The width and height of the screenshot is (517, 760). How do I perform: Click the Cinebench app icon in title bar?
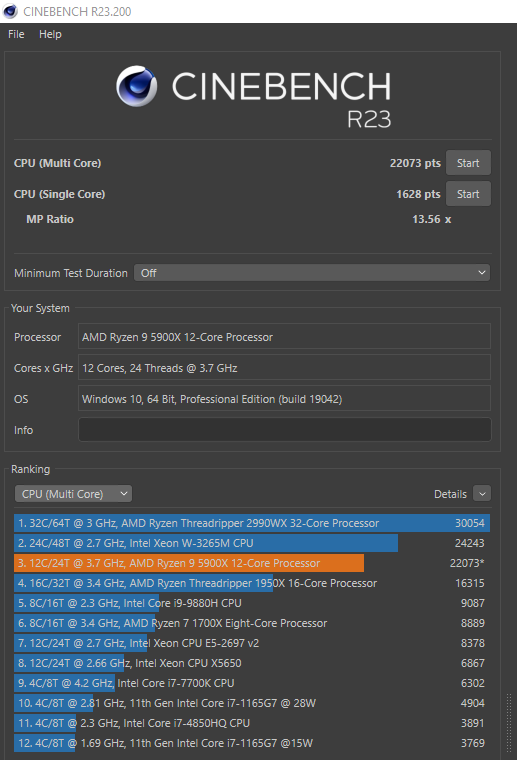10,11
